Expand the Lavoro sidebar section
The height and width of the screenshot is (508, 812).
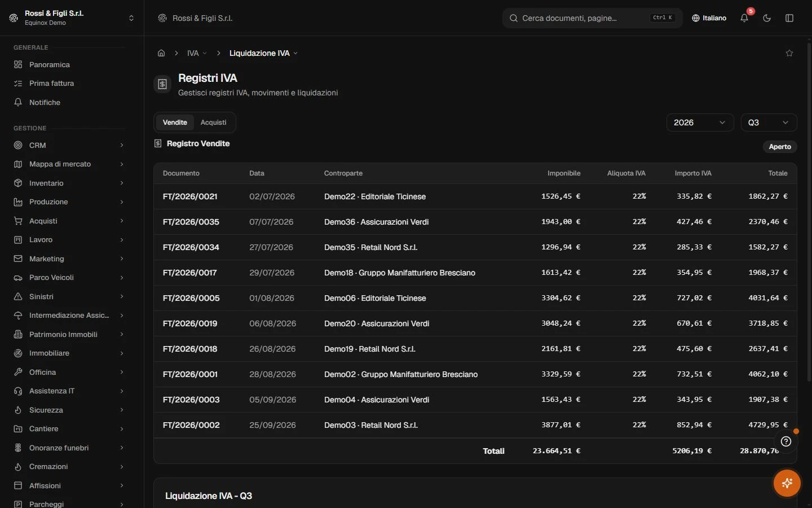[x=69, y=240]
